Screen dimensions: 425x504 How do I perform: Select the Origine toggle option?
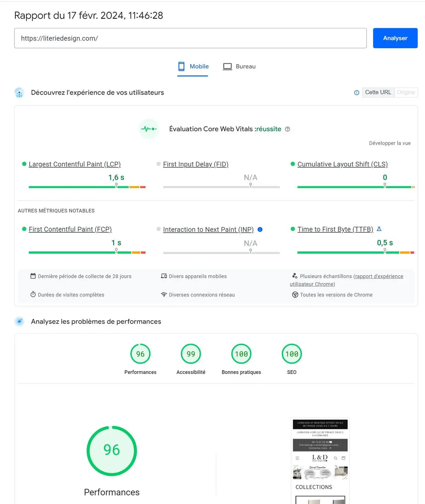point(406,92)
